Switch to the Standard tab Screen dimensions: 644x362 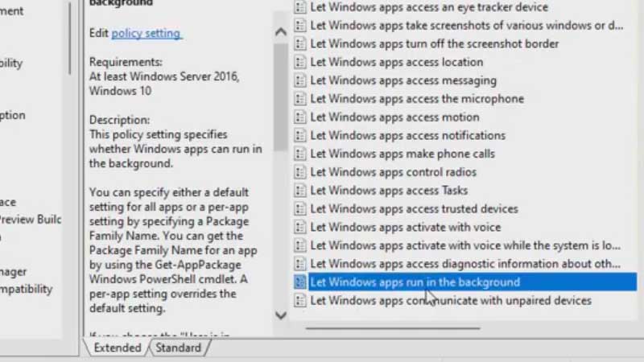[x=179, y=348]
